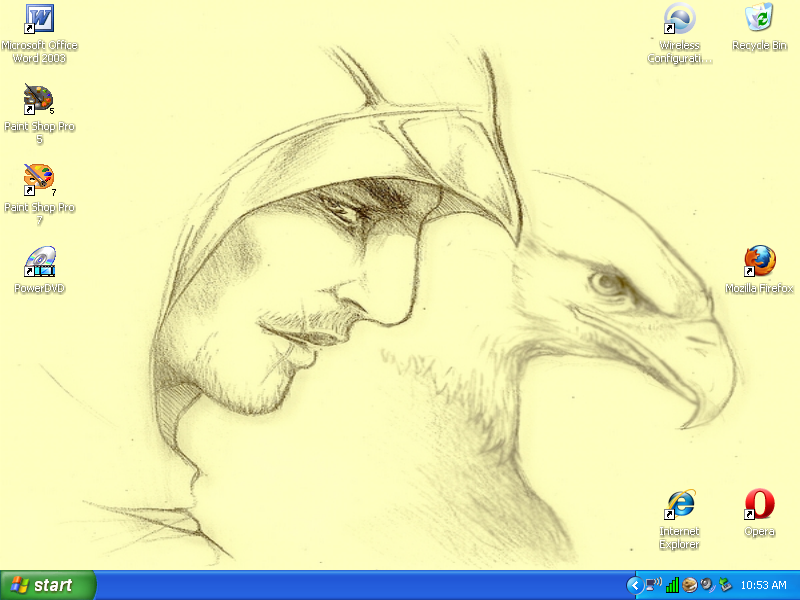This screenshot has height=600, width=800.
Task: Click the speaker volume tray icon
Action: tap(707, 585)
